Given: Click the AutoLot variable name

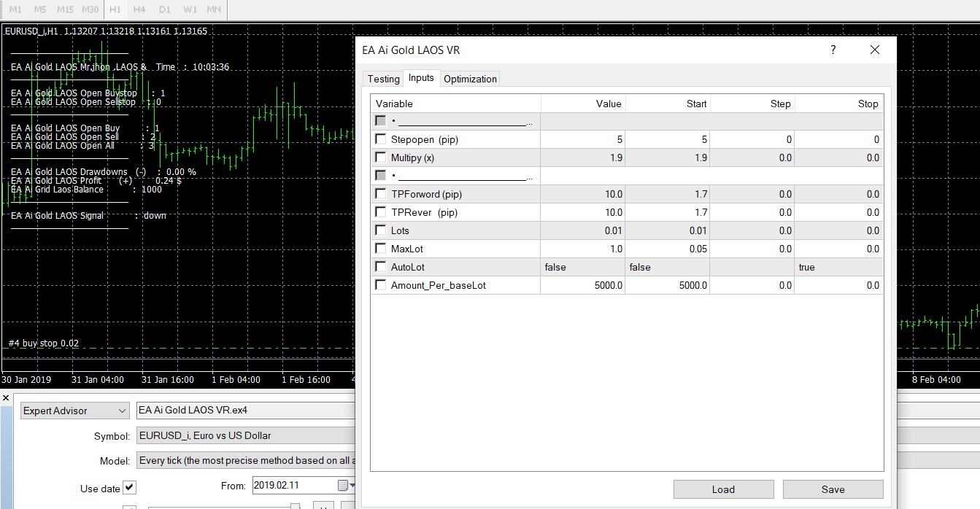Looking at the screenshot, I should click(408, 267).
